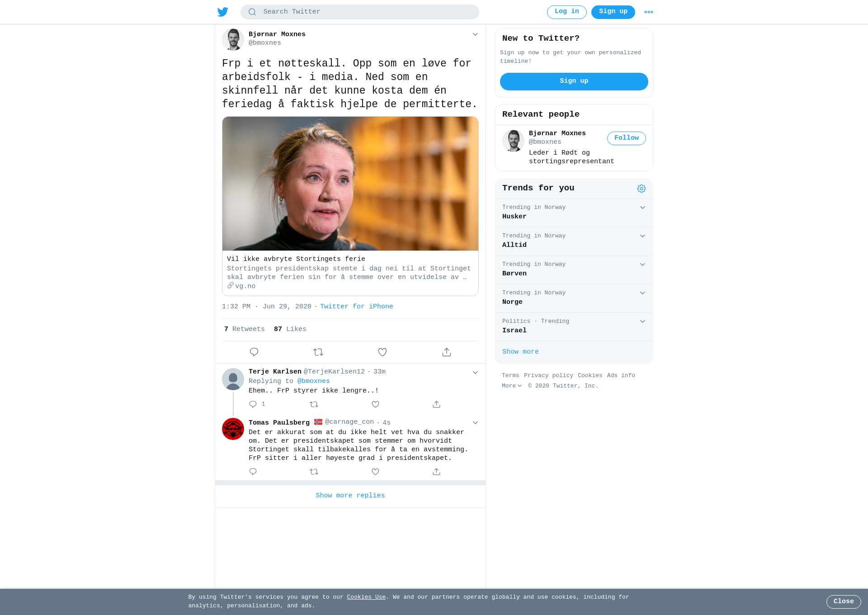
Task: Like Terje Karlsen's reply
Action: click(x=375, y=404)
